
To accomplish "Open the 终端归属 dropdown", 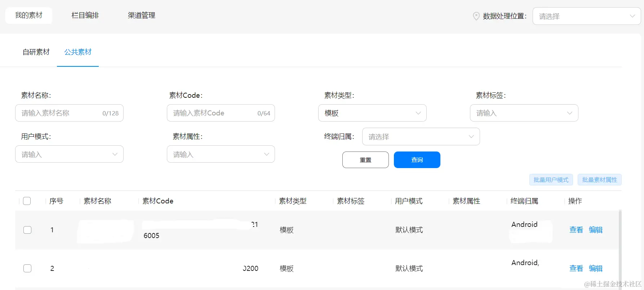I will [x=421, y=137].
